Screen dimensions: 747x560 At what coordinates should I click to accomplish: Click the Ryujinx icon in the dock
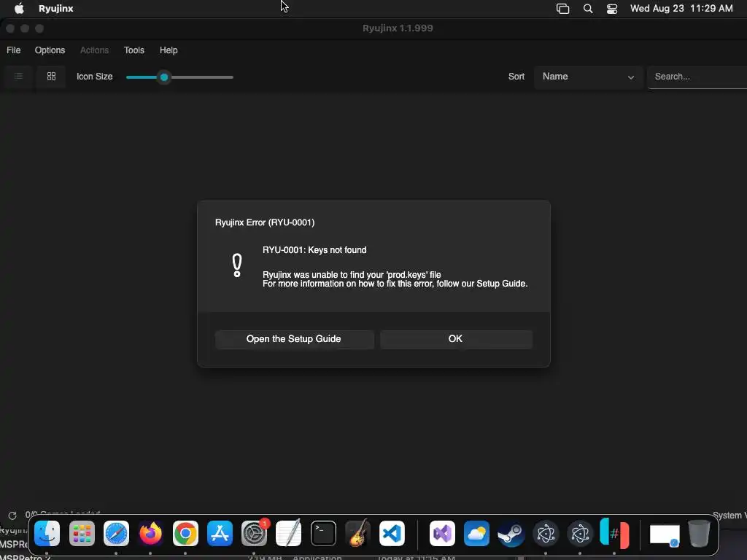tap(614, 533)
